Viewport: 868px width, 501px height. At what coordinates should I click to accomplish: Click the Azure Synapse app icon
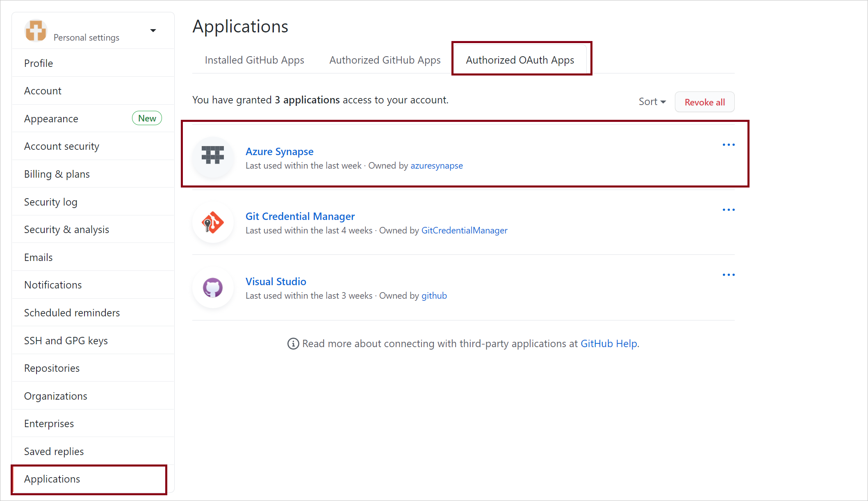213,156
